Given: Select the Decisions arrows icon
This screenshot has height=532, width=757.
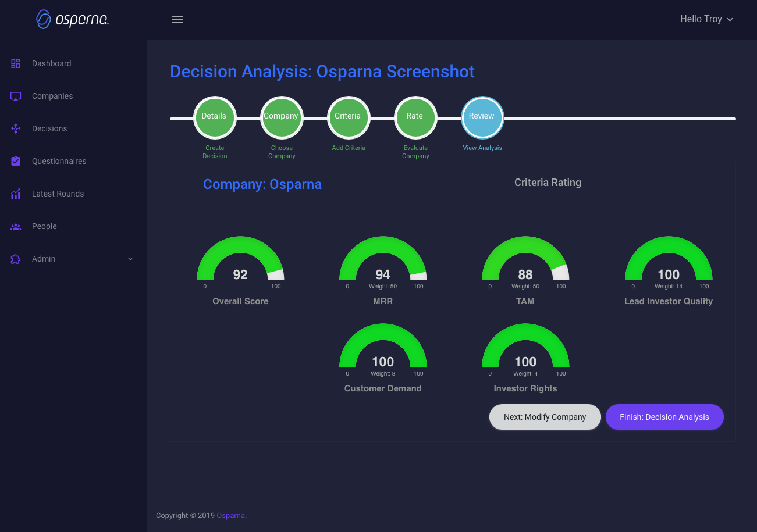Looking at the screenshot, I should [16, 128].
